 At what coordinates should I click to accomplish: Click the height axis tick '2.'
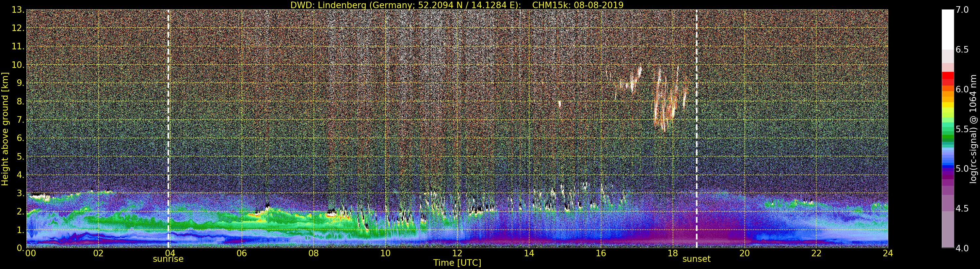tap(21, 211)
